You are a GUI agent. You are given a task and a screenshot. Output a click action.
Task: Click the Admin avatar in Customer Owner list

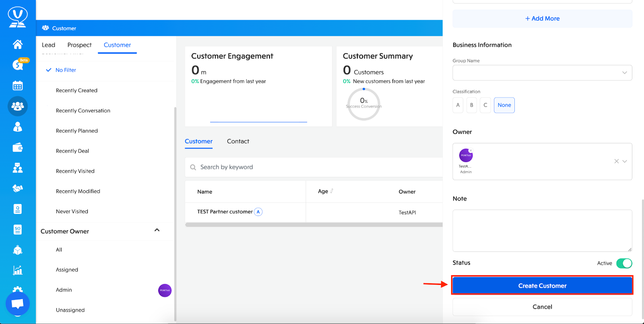165,290
